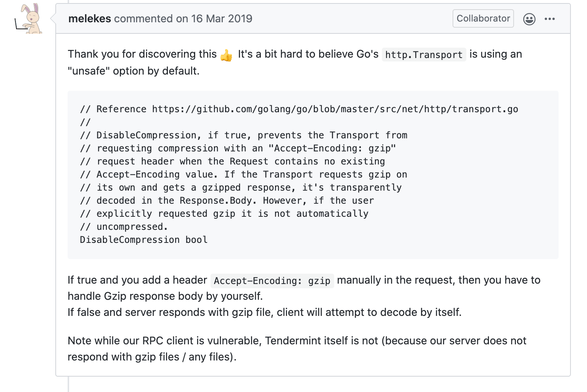This screenshot has height=392, width=587.
Task: Click the word "commented" in header
Action: (x=143, y=19)
